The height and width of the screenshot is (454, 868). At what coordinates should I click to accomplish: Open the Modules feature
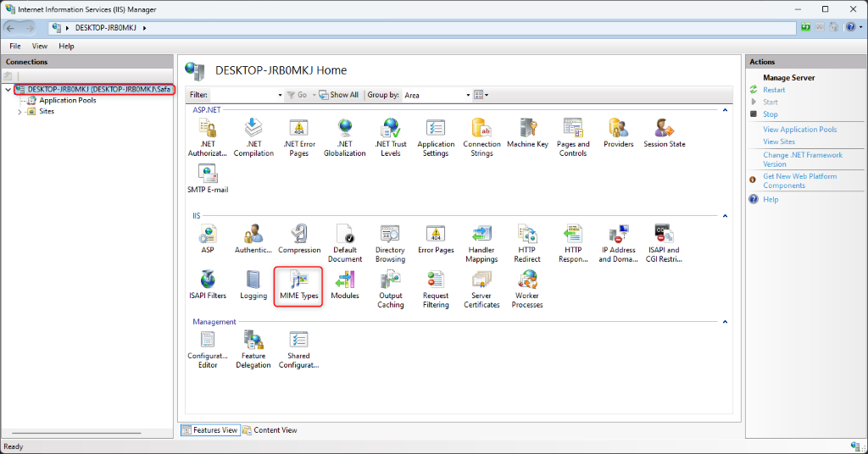345,285
